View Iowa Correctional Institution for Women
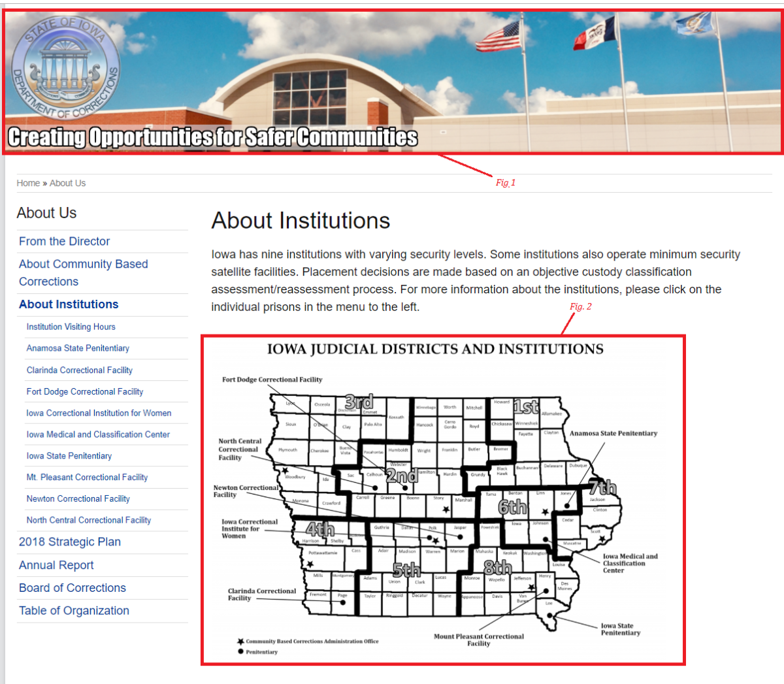784x684 pixels. tap(98, 413)
